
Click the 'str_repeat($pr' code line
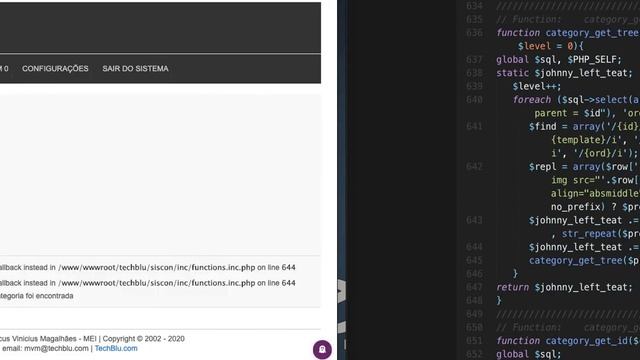595,234
